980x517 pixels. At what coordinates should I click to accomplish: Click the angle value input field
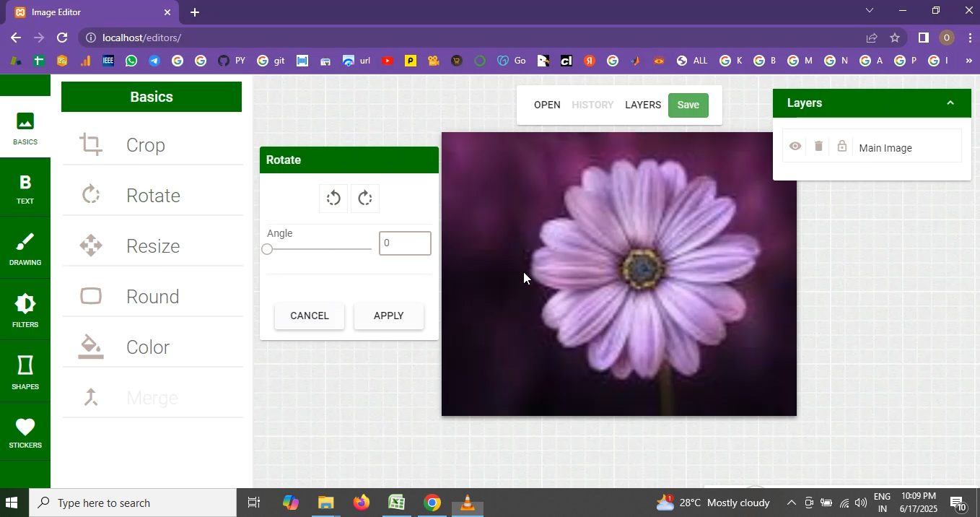pos(405,243)
